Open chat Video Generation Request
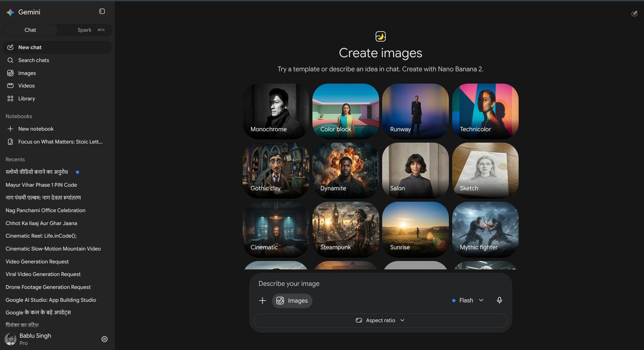Image resolution: width=644 pixels, height=350 pixels. click(x=57, y=262)
